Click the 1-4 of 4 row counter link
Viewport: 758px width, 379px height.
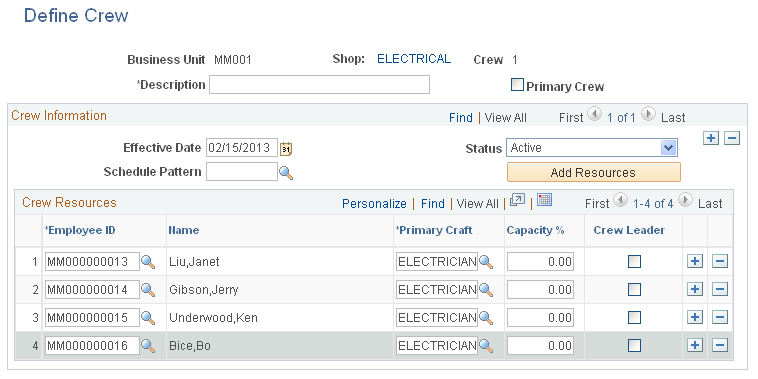pyautogui.click(x=653, y=204)
